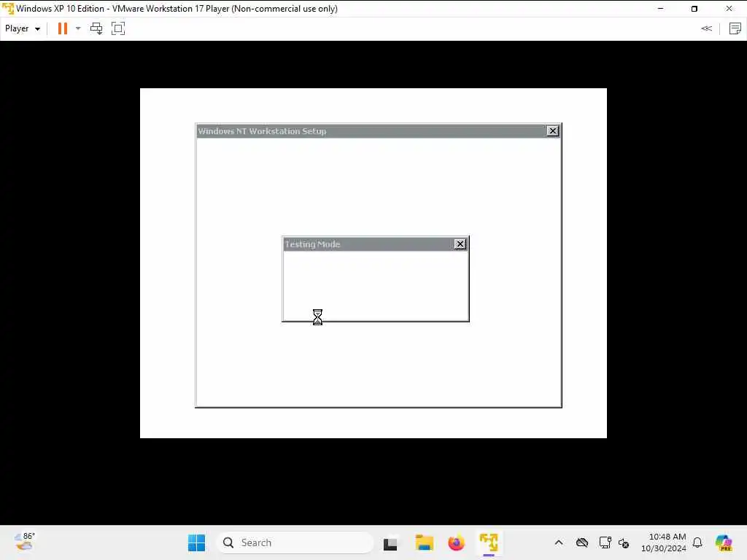747x560 pixels.
Task: Open the Copilot preview icon
Action: tap(724, 542)
